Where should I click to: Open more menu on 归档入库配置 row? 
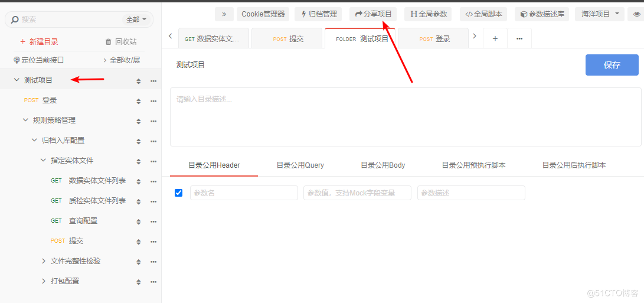(153, 141)
